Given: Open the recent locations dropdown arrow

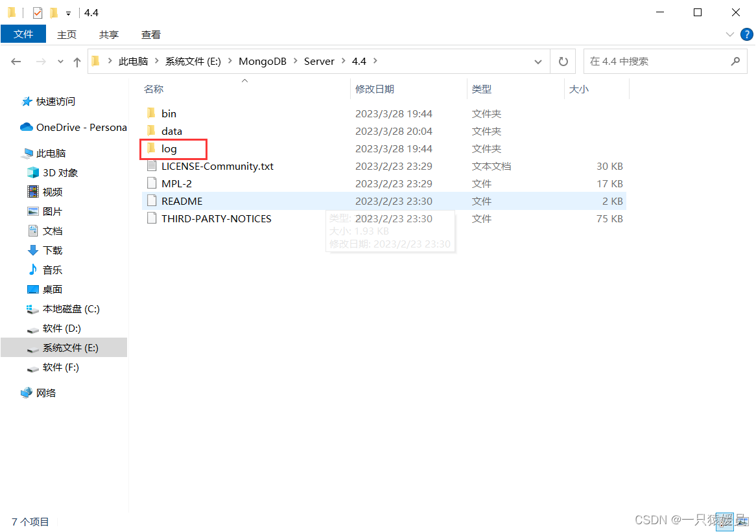Looking at the screenshot, I should click(x=60, y=62).
